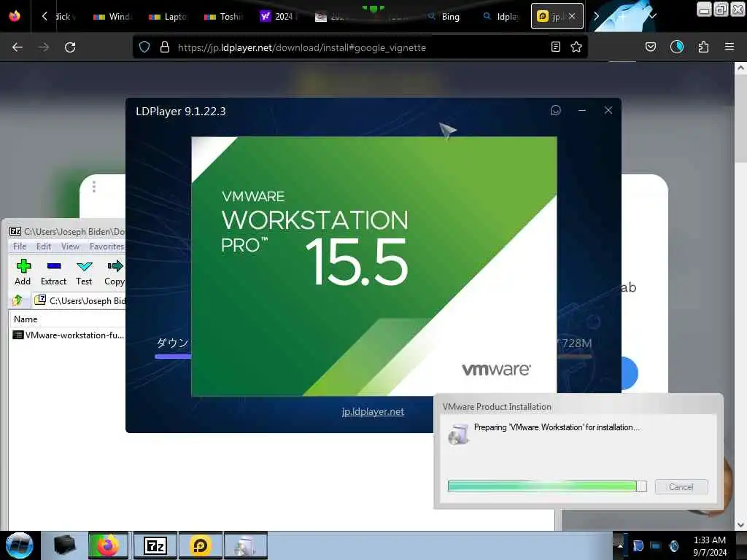Screen dimensions: 747x560
Task: Click the VMware installer disc icon
Action: coord(458,433)
